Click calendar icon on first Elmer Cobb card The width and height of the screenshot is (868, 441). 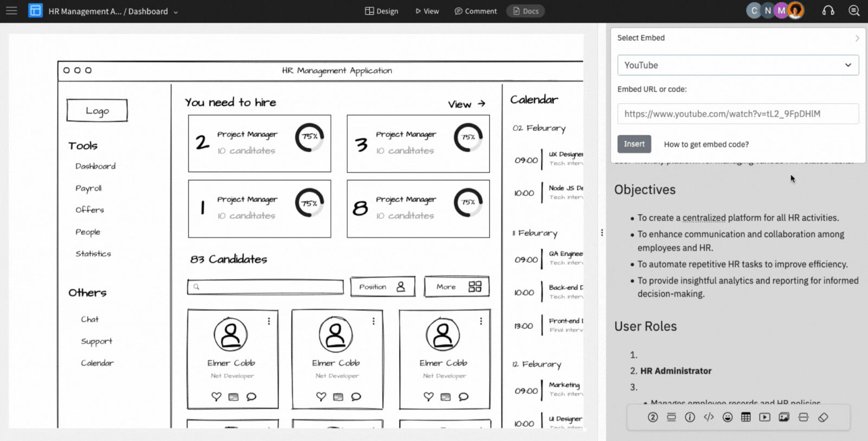click(233, 397)
